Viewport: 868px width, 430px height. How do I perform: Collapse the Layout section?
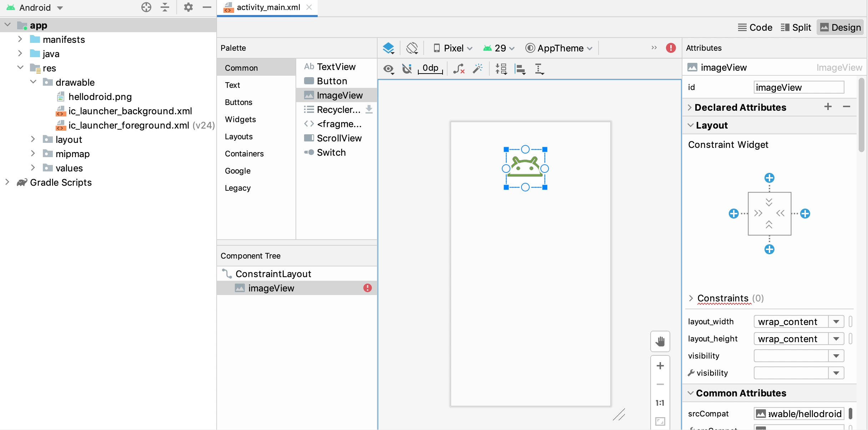pos(691,125)
